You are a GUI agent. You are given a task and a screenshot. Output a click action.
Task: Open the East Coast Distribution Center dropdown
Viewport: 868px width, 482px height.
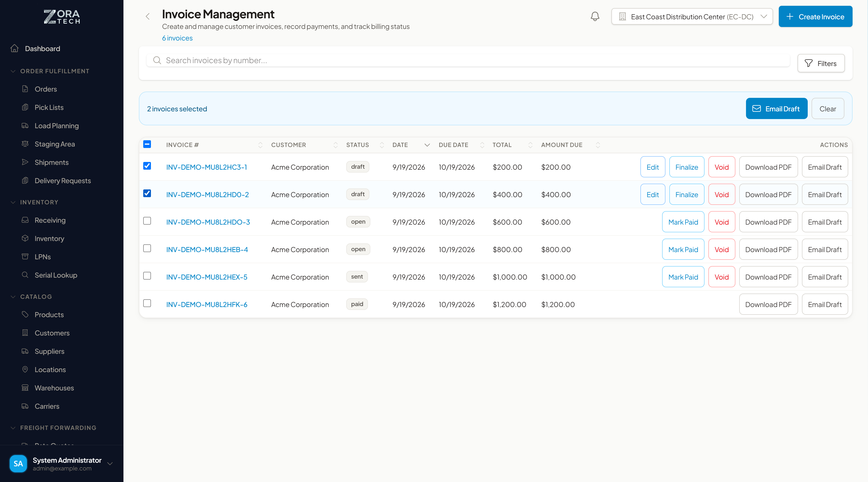coord(692,16)
